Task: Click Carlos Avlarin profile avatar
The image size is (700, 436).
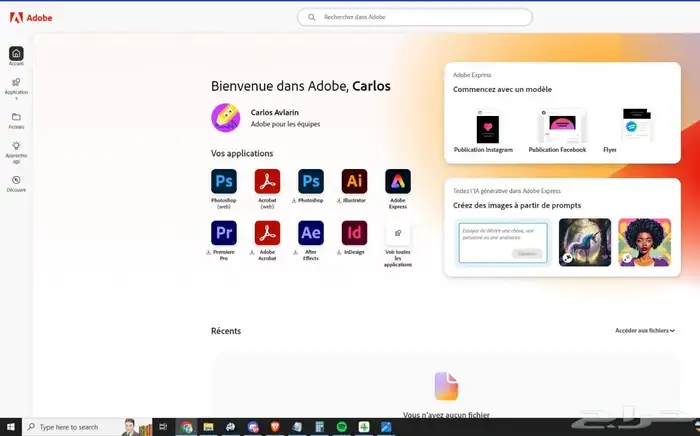Action: click(225, 118)
